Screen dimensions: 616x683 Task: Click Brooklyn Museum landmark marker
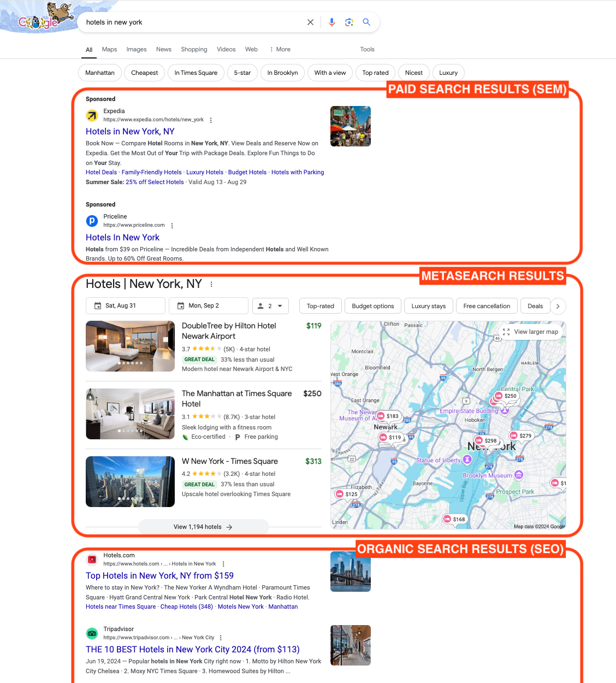[x=519, y=475]
